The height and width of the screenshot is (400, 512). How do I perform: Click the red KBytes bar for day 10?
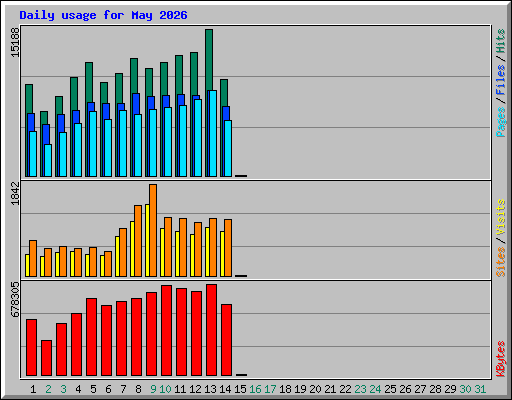(x=166, y=330)
